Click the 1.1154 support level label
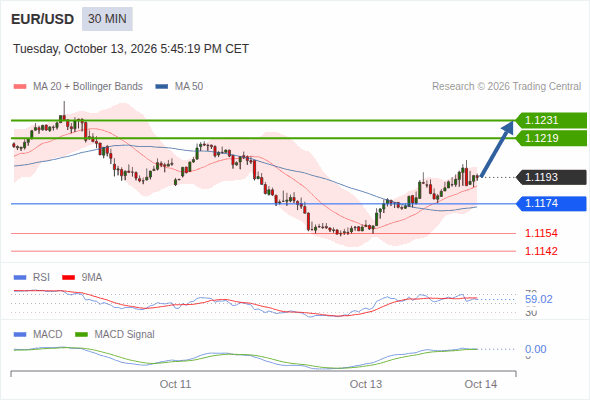This screenshot has width=590, height=400. 541,233
